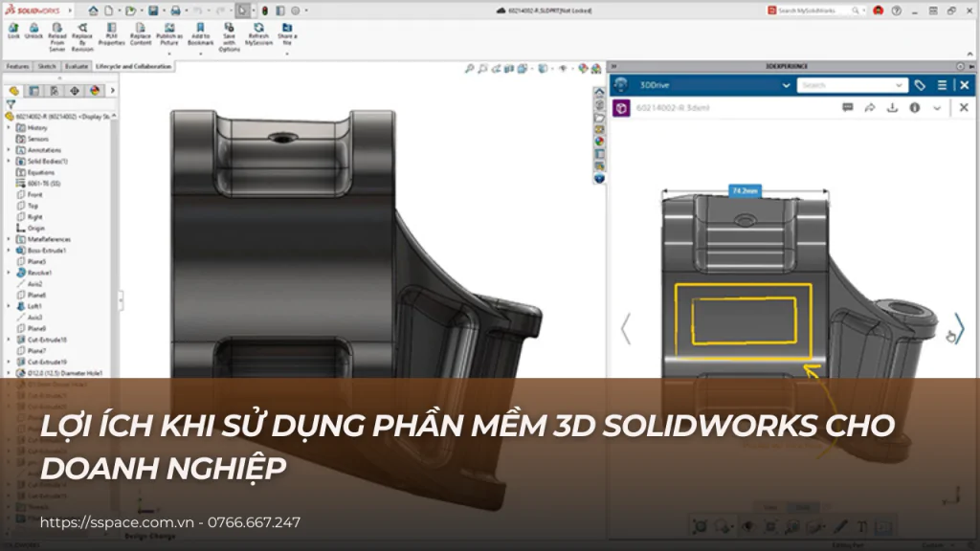Expand the Loft1 feature
Screen dimensions: 980x551
click(x=9, y=306)
